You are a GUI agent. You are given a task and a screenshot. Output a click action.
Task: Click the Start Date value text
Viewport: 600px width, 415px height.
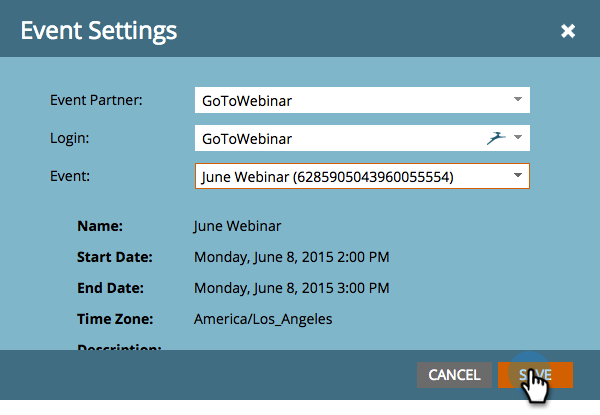pyautogui.click(x=291, y=258)
